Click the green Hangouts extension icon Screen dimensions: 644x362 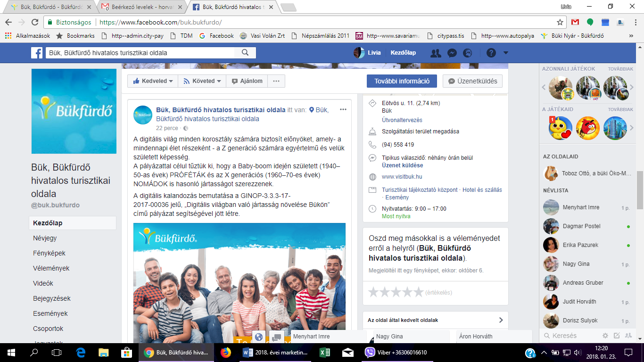pyautogui.click(x=590, y=22)
